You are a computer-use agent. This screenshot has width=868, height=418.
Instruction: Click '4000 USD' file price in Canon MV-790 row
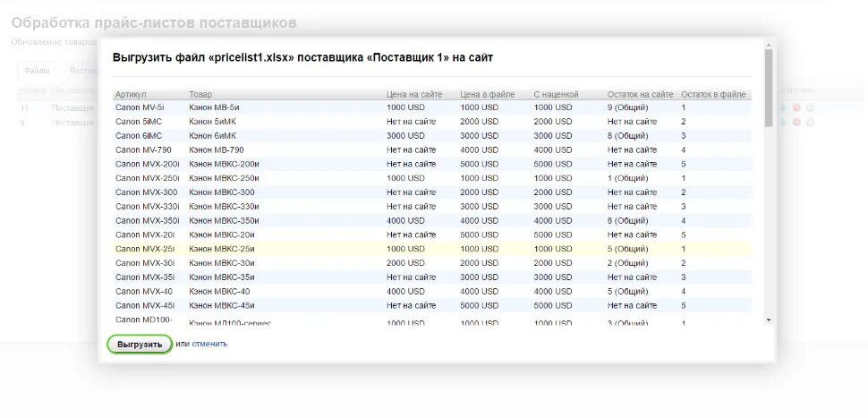coord(480,150)
